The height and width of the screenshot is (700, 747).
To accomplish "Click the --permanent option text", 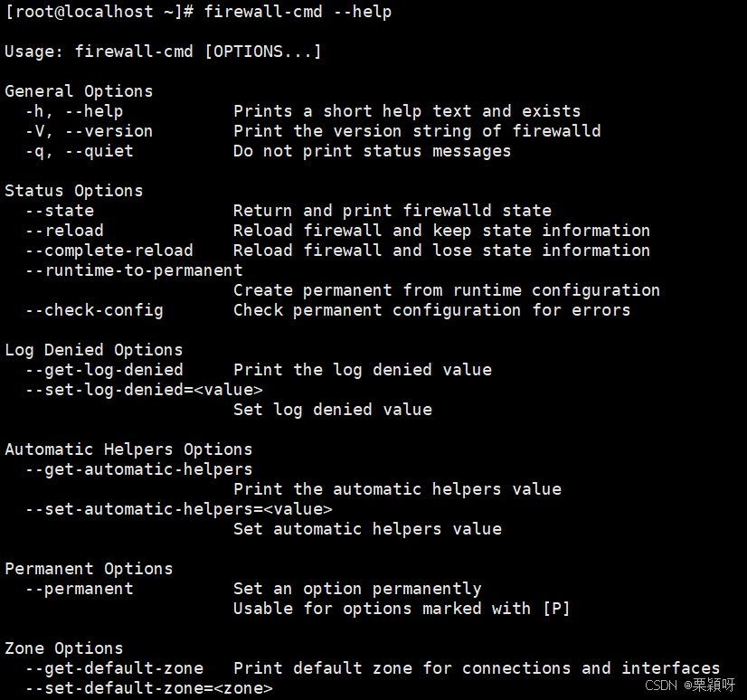I will tap(79, 589).
